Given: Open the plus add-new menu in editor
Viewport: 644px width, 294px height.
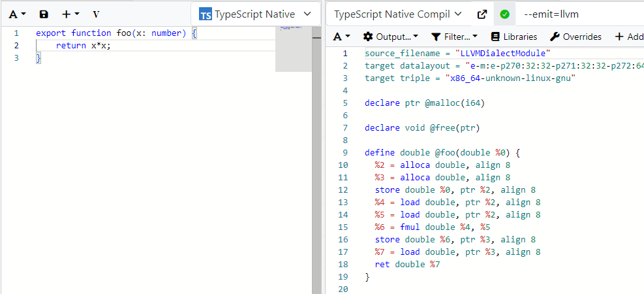Looking at the screenshot, I should click(70, 14).
